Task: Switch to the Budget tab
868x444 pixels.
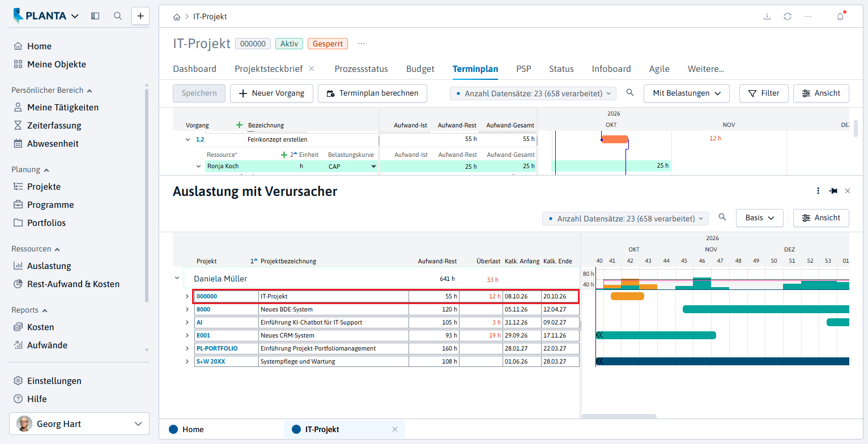Action: point(420,69)
